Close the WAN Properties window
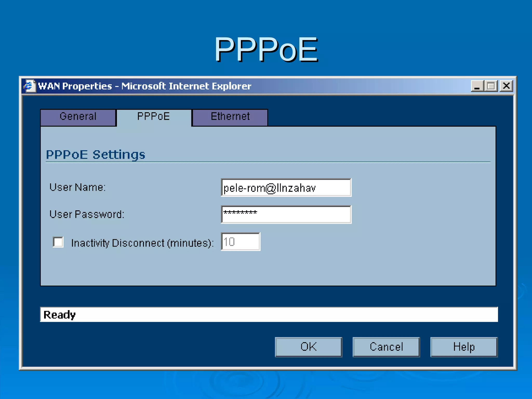532x399 pixels. point(506,86)
